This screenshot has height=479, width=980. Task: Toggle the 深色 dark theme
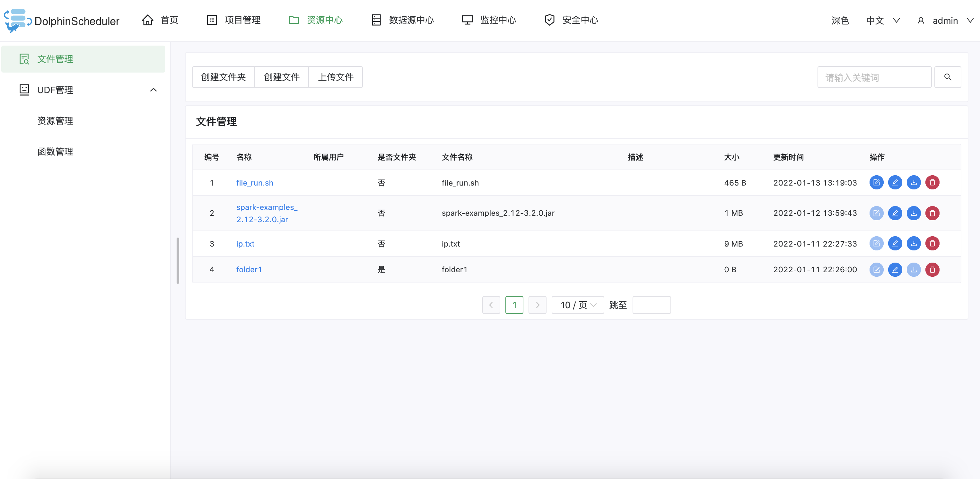tap(840, 21)
